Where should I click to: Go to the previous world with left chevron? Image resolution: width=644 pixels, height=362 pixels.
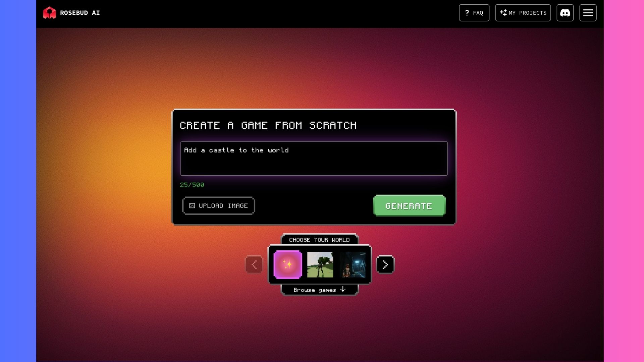254,265
